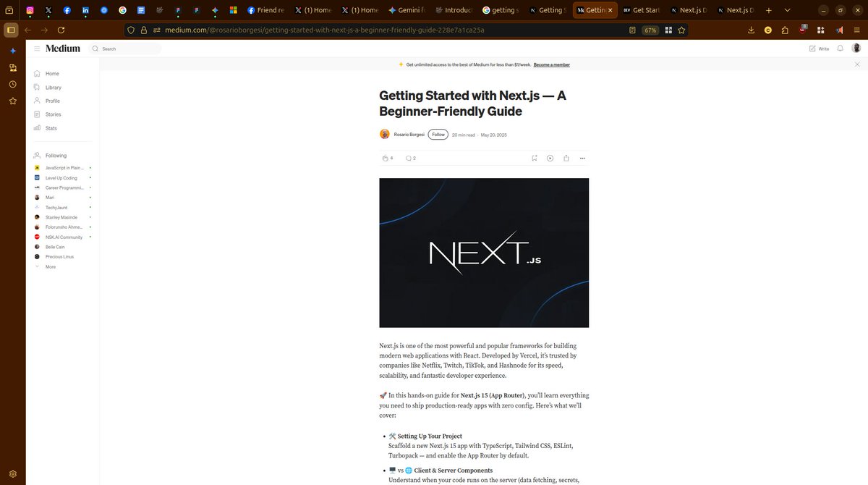Open Level Up Coding publication
The image size is (868, 485).
(x=59, y=177)
